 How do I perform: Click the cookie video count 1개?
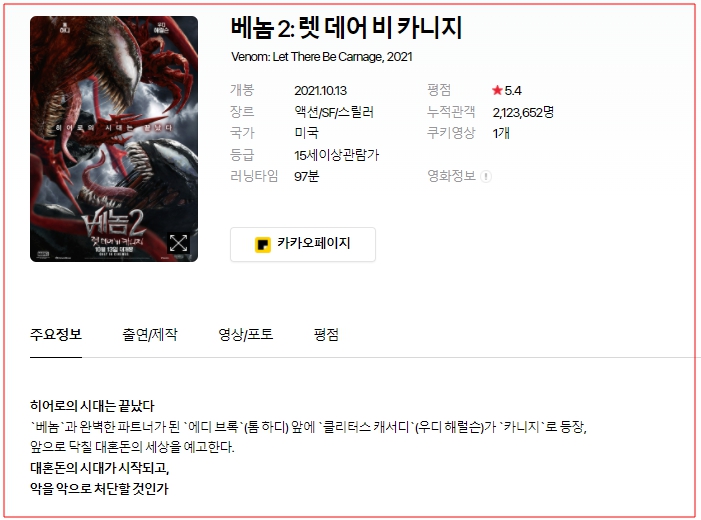[501, 133]
